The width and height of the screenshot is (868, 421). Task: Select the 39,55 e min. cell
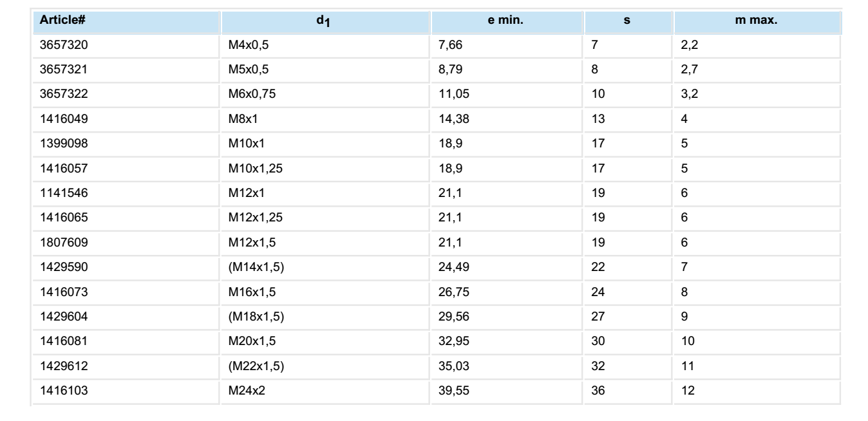[451, 390]
